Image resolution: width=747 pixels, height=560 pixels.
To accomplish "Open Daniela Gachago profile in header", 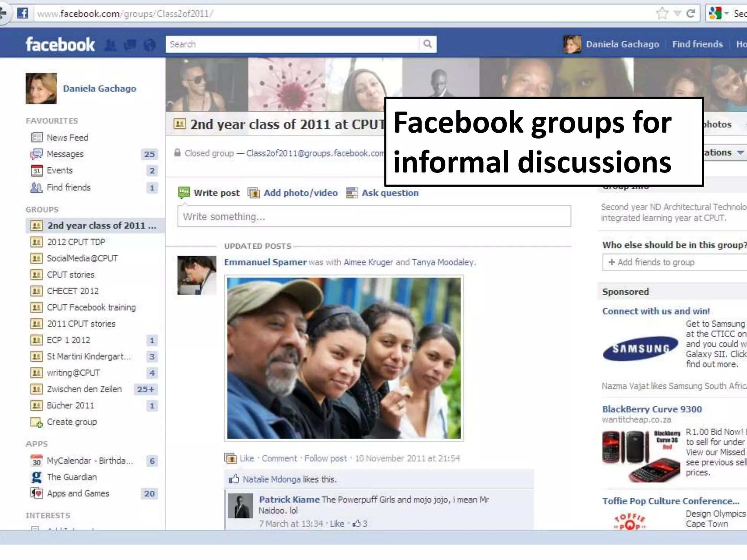I will (x=622, y=44).
